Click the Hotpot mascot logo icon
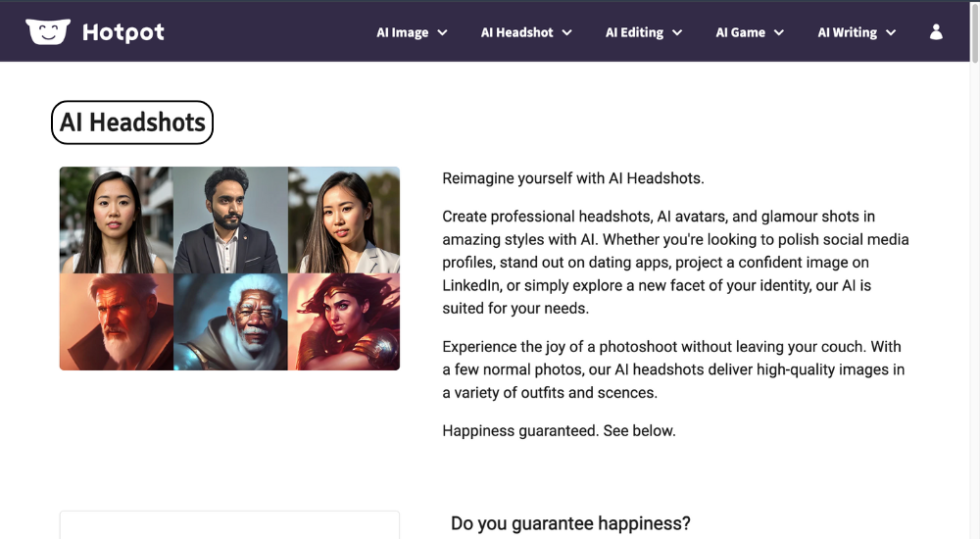 pyautogui.click(x=48, y=32)
